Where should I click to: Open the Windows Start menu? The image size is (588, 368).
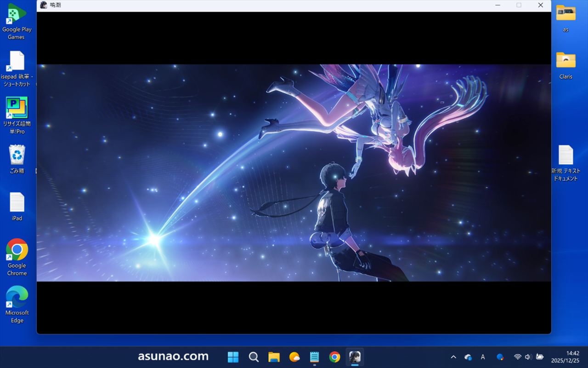(233, 357)
